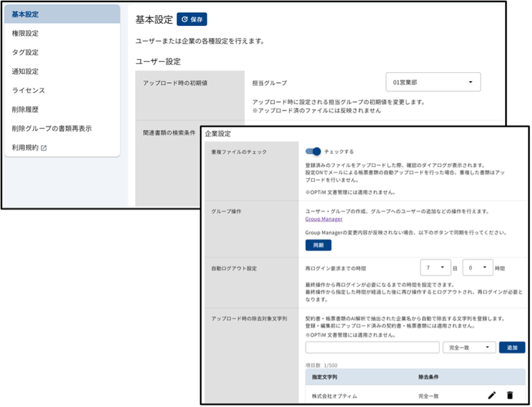The image size is (532, 407).
Task: Open the 担当グループ dropdown showing 01営業部
Action: (x=433, y=82)
